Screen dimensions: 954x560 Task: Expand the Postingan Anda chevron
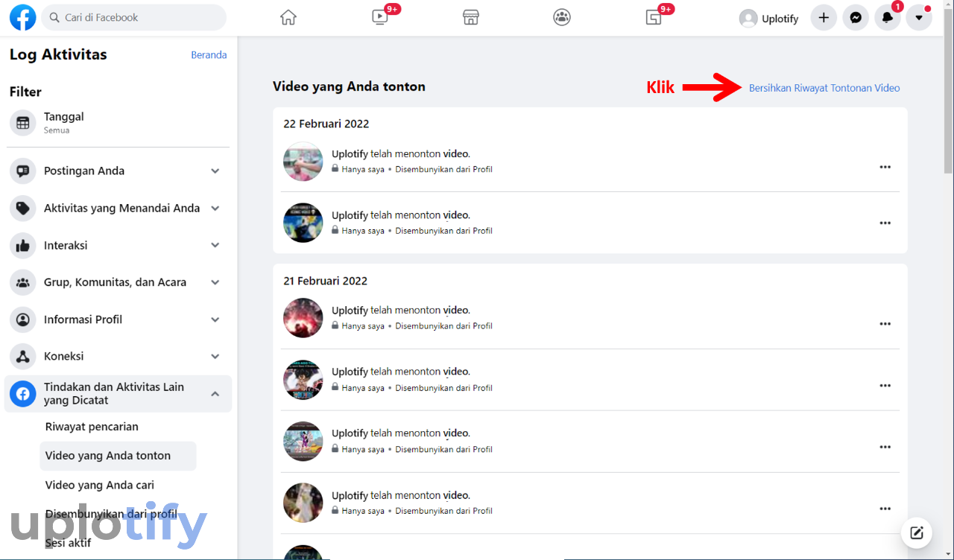[215, 171]
